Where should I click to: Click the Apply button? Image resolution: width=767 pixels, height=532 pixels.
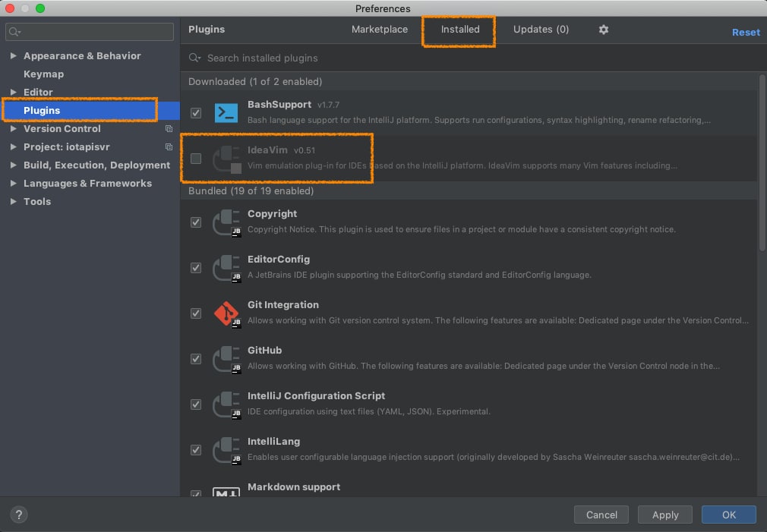665,515
